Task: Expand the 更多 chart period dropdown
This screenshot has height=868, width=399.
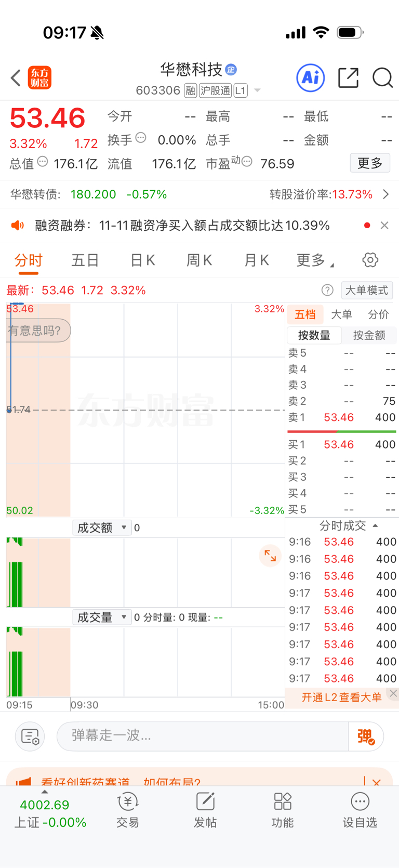Action: (x=315, y=260)
